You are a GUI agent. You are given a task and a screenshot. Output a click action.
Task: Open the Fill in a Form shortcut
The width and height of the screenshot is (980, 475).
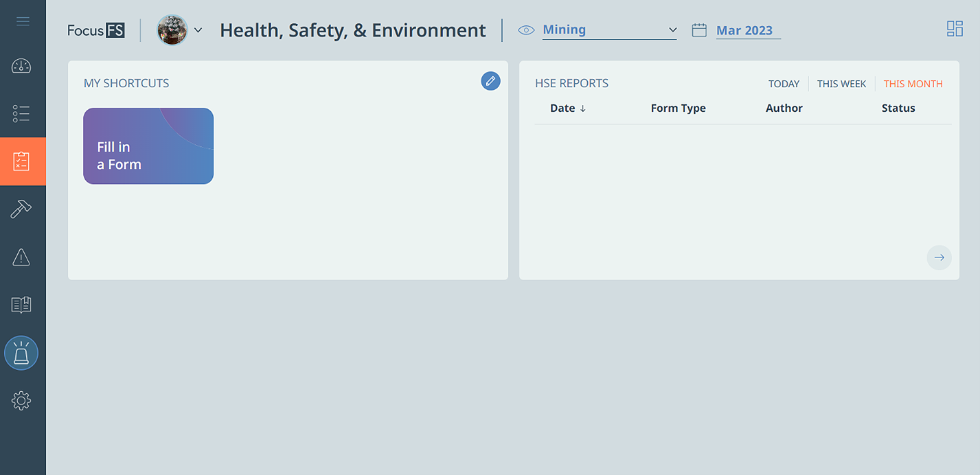[148, 146]
